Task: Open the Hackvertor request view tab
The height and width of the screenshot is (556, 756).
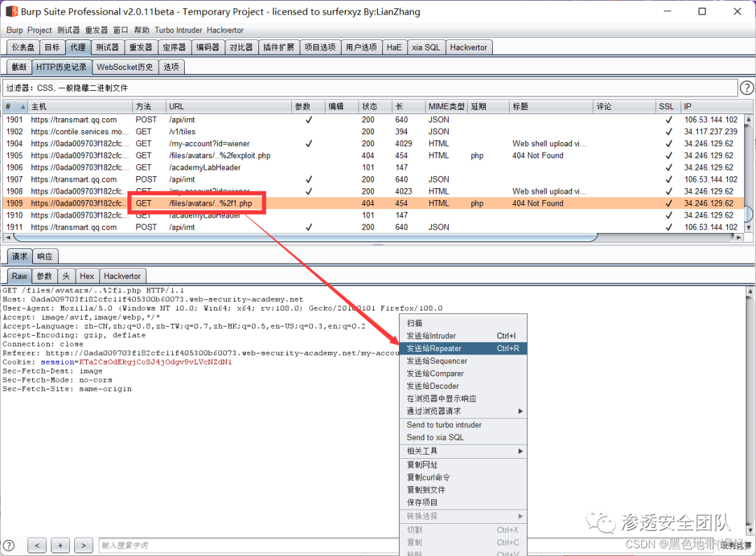Action: tap(122, 276)
